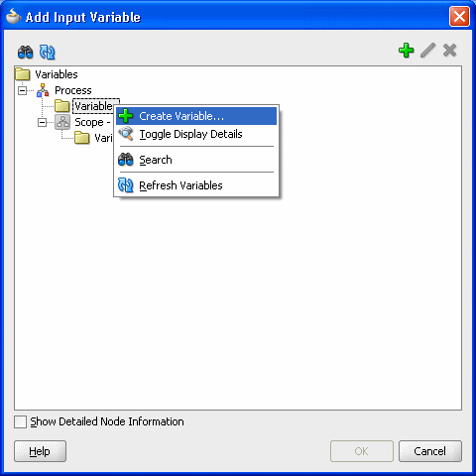Click the Cancel button
This screenshot has height=476, width=476.
[x=430, y=451]
